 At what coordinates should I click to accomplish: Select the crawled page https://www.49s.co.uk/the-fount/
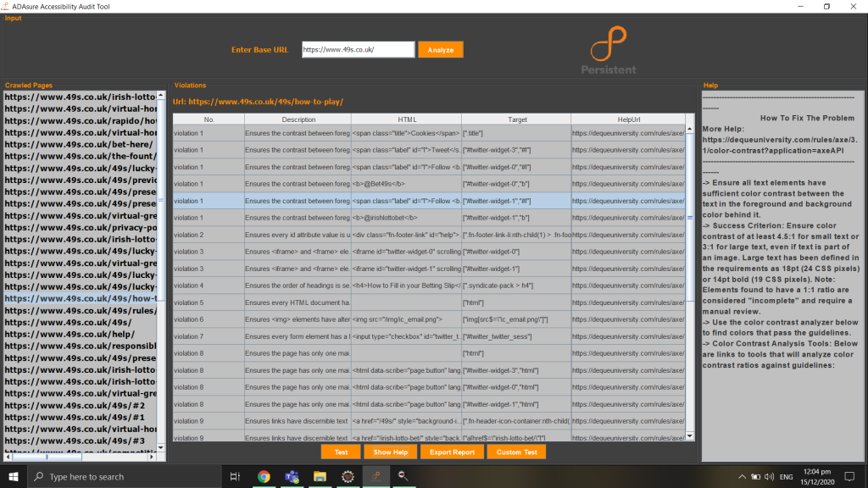81,156
